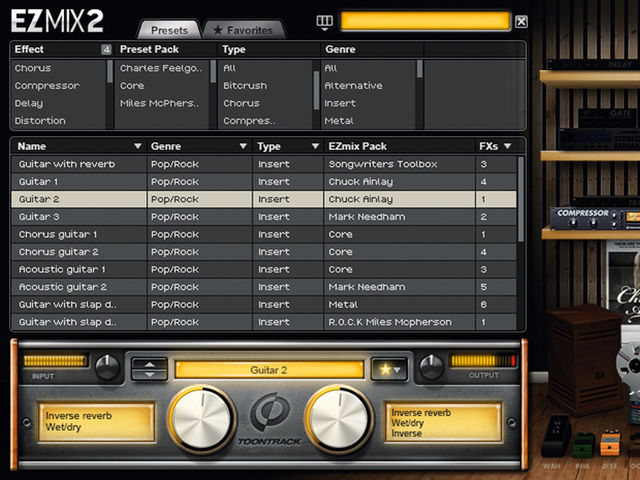Click the Type column scrollbar
Screen dimensions: 640x480
coord(316,90)
